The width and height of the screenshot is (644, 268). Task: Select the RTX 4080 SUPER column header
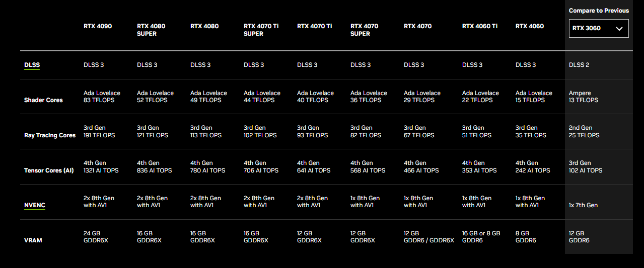[151, 30]
